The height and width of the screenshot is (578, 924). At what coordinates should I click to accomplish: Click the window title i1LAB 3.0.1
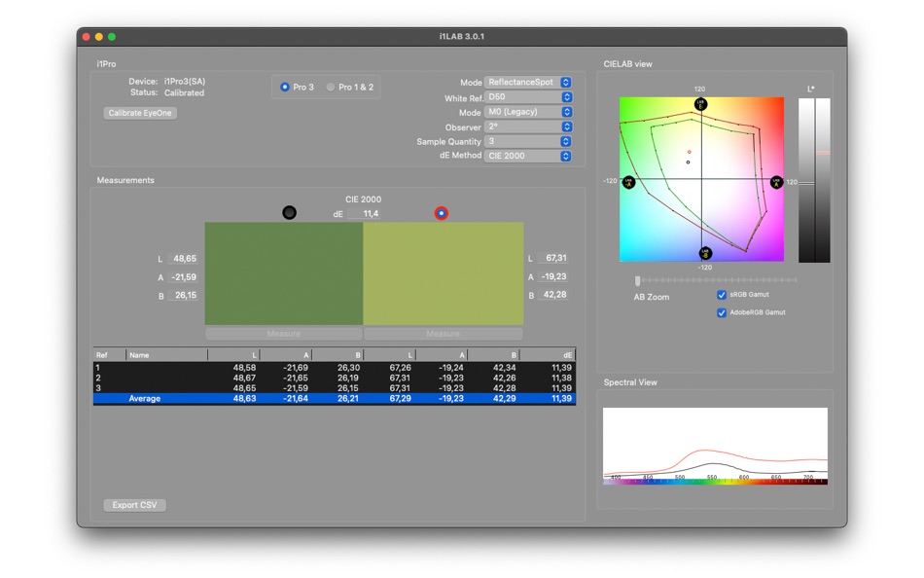coord(461,36)
